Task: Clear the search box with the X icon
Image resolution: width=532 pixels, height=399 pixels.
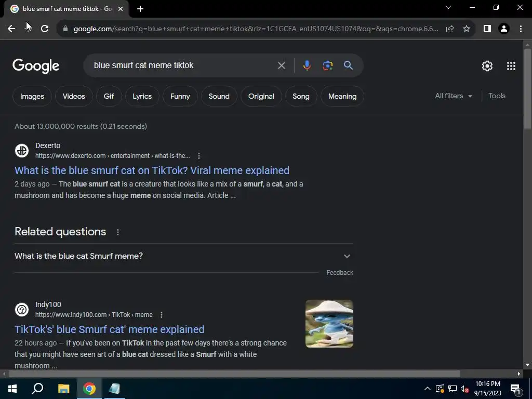Action: coord(281,65)
